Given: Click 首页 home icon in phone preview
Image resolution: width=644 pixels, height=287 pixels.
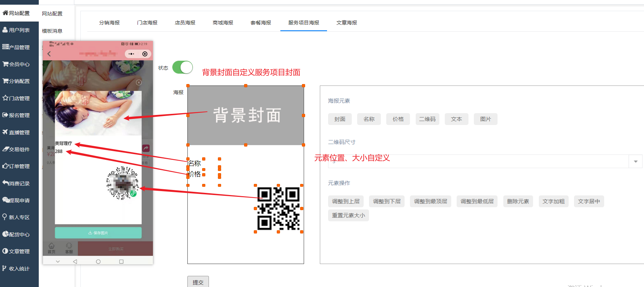Looking at the screenshot, I should [52, 248].
